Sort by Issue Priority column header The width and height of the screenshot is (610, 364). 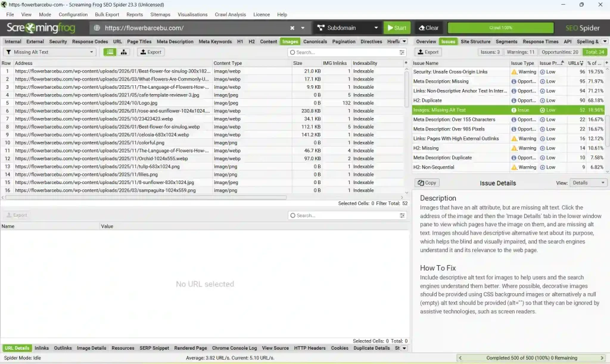[552, 63]
